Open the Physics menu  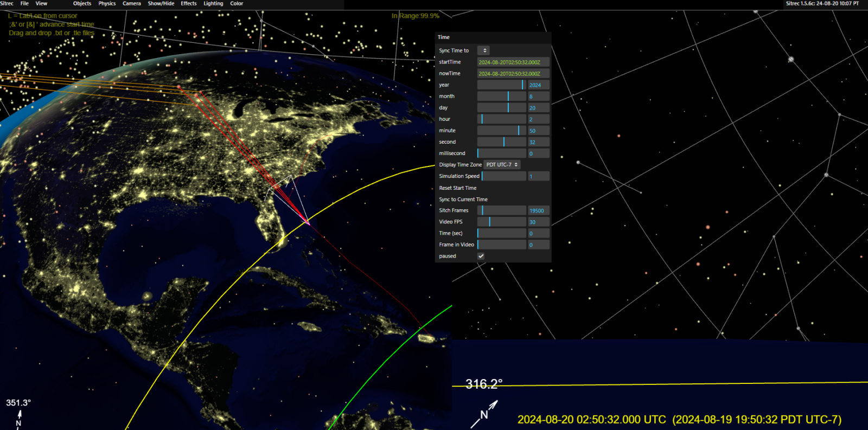(107, 4)
